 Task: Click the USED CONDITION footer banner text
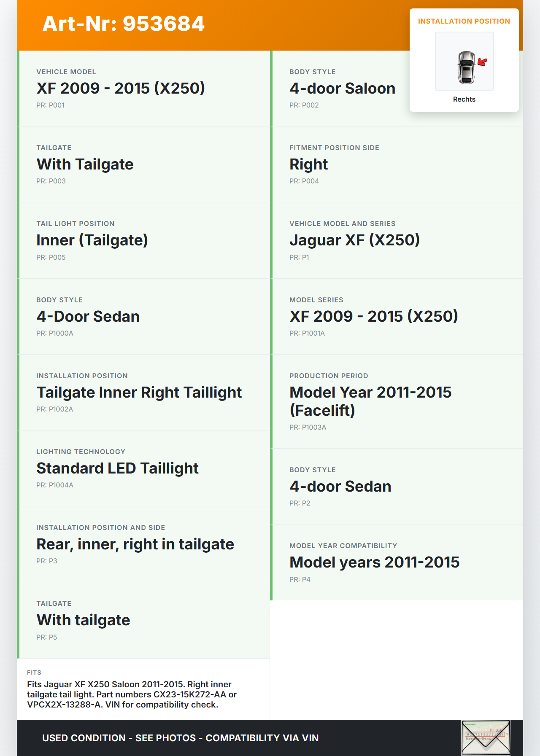(x=180, y=738)
